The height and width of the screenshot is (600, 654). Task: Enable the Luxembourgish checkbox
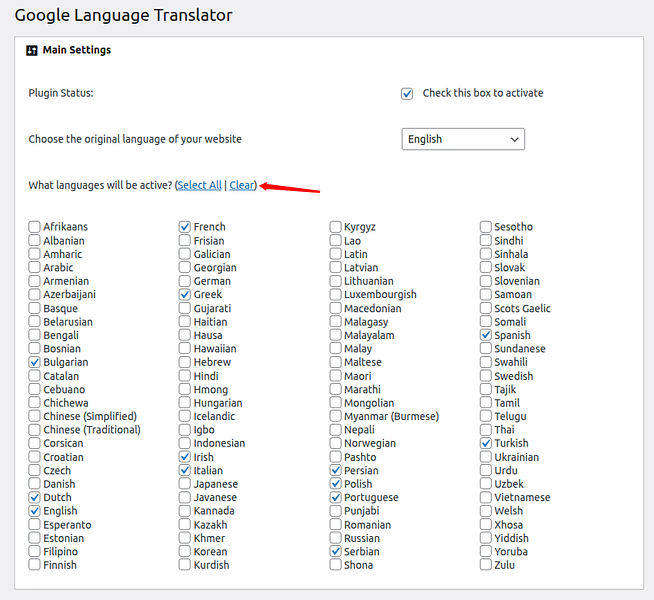(x=335, y=294)
